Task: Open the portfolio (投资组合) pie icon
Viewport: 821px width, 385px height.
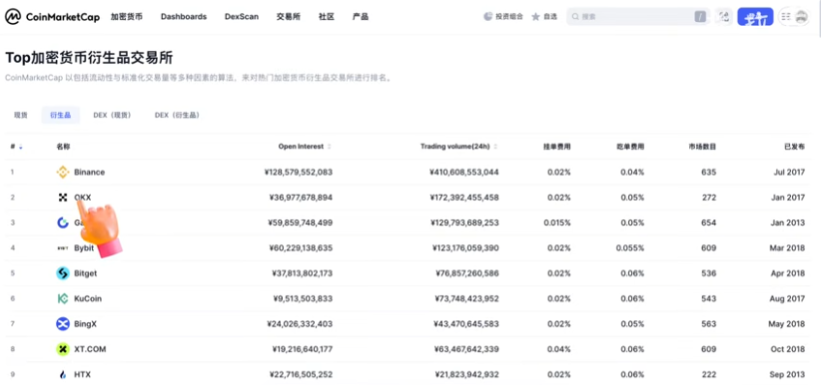Action: [487, 17]
